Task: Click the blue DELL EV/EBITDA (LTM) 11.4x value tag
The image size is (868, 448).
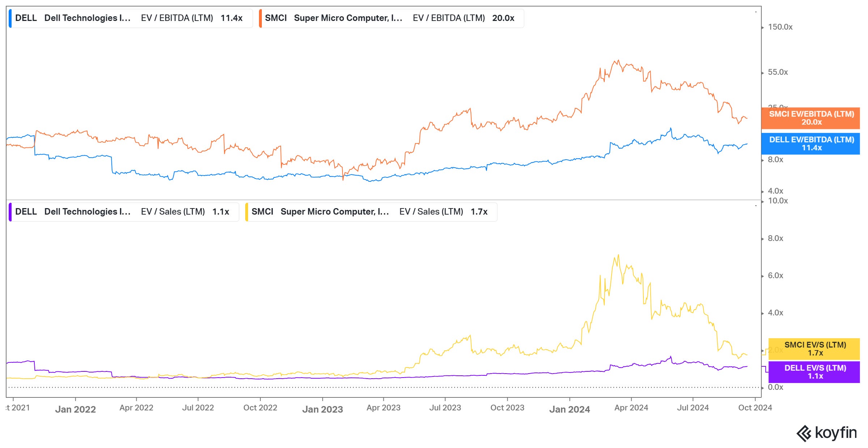Action: pyautogui.click(x=811, y=144)
